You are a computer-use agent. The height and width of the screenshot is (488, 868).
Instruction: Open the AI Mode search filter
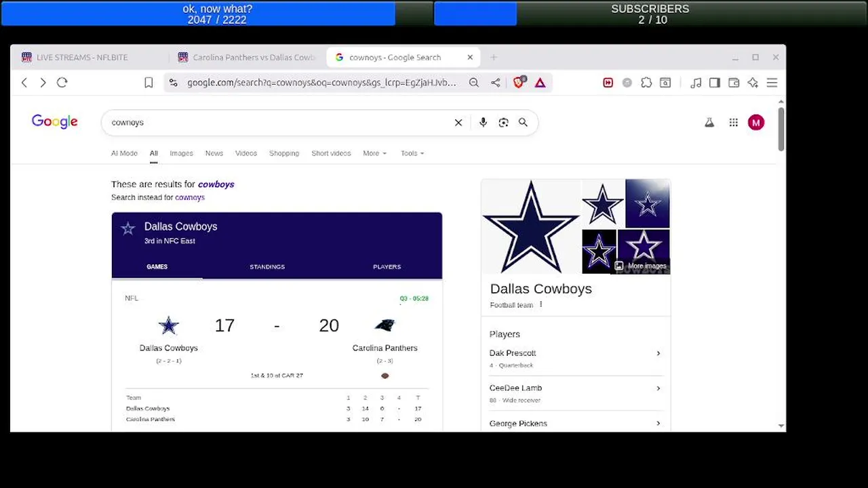coord(124,153)
